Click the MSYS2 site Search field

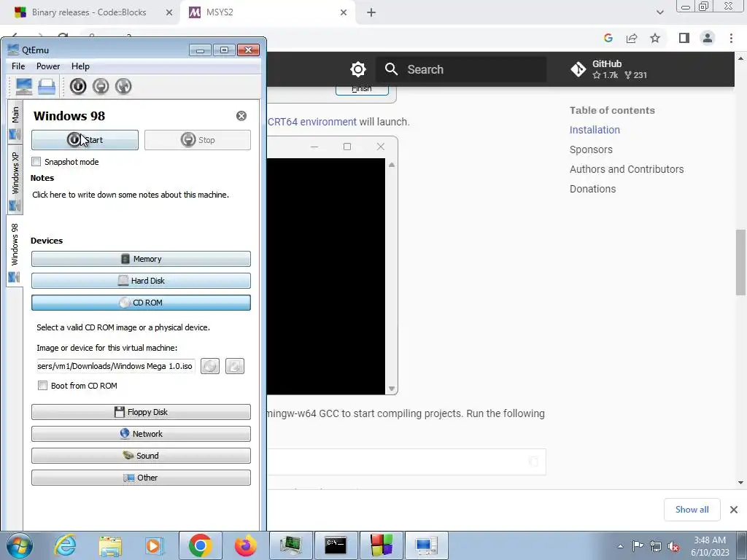pos(461,69)
